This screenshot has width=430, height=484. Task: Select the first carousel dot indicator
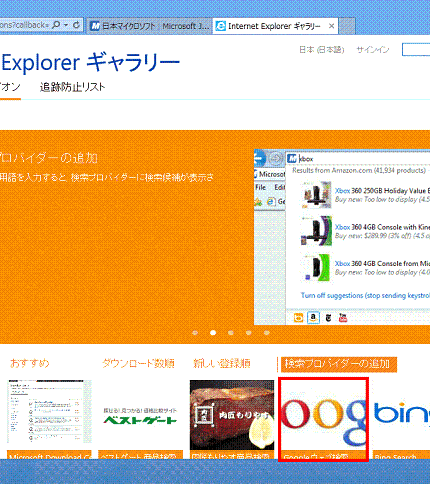pos(195,333)
